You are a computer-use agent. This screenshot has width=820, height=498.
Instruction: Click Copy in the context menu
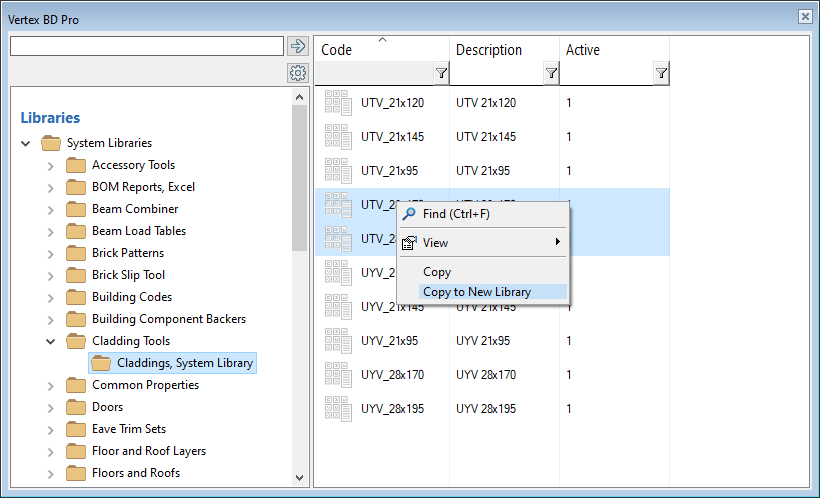click(437, 272)
